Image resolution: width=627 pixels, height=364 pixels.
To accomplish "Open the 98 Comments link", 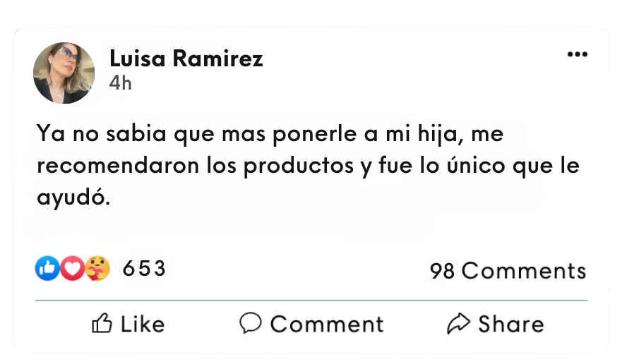I will (x=508, y=271).
